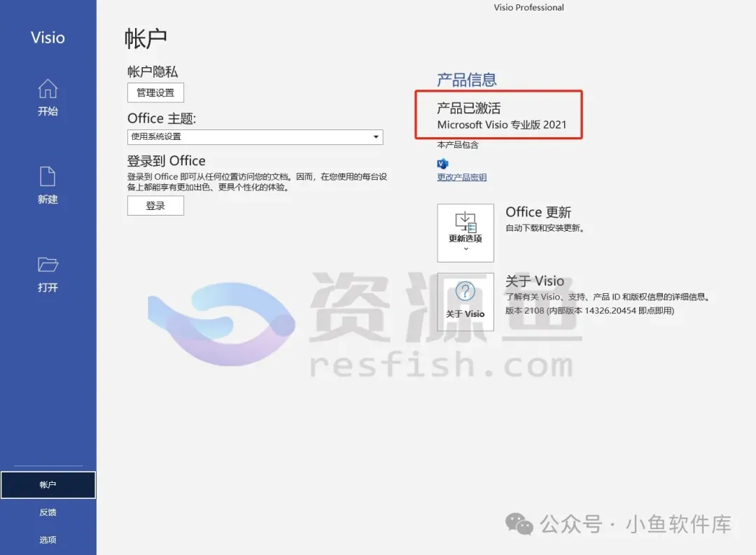Open the 选项 sidebar item
756x555 pixels.
pyautogui.click(x=48, y=540)
